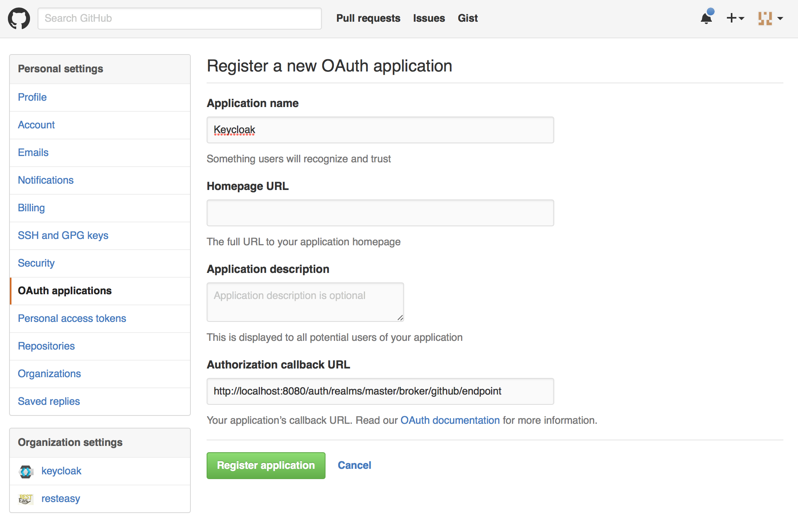Click into the Homepage URL field
This screenshot has width=798, height=532.
(380, 213)
